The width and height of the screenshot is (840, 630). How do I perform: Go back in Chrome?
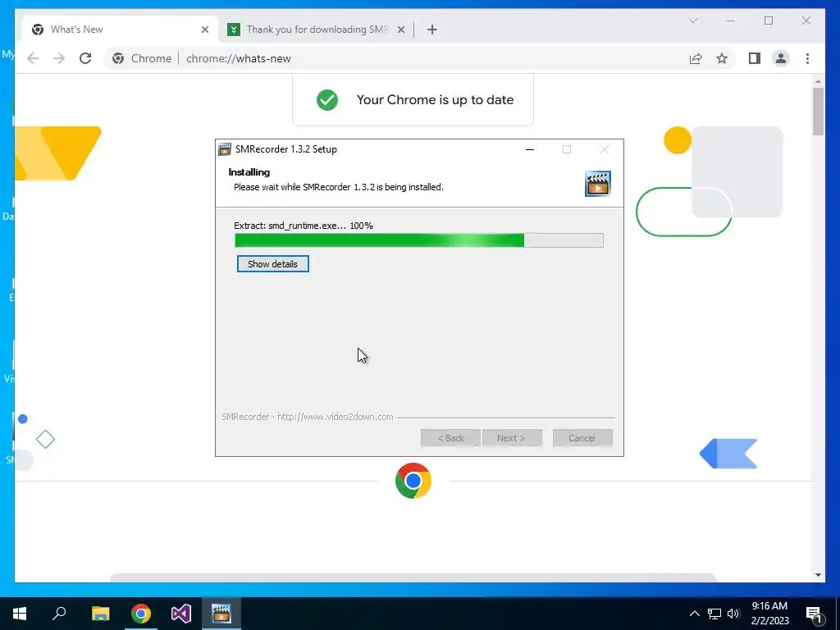click(x=33, y=58)
